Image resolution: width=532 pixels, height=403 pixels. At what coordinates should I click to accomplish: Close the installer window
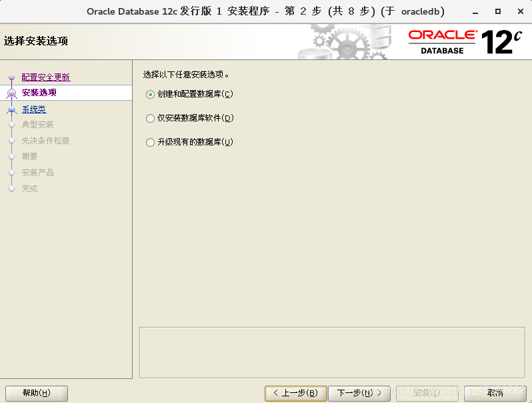tap(521, 11)
